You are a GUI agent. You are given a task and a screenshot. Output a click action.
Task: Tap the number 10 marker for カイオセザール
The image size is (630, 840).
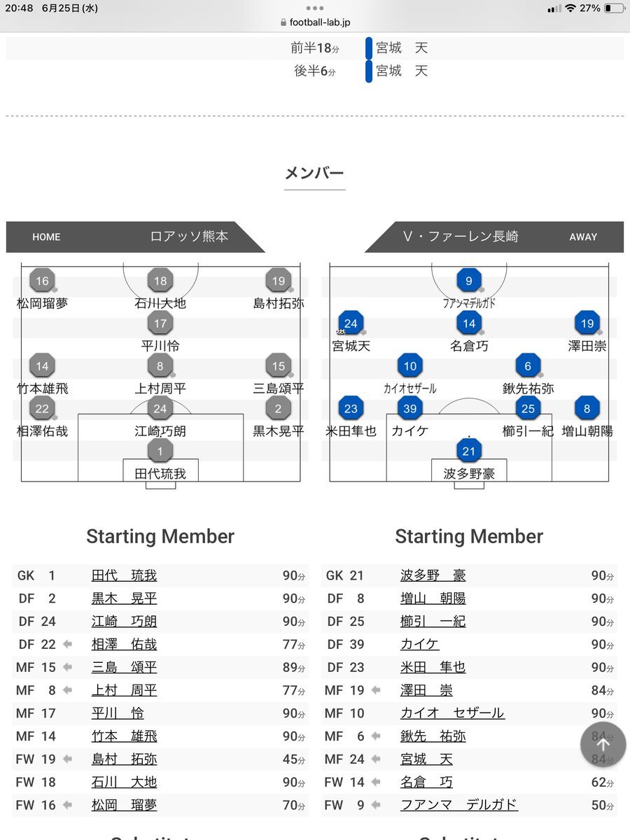[x=410, y=366]
